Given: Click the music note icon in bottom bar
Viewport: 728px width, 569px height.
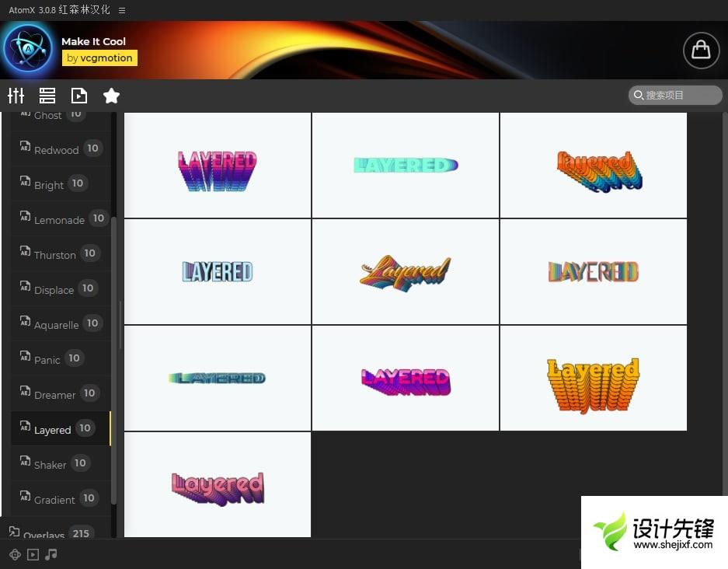Looking at the screenshot, I should tap(51, 554).
